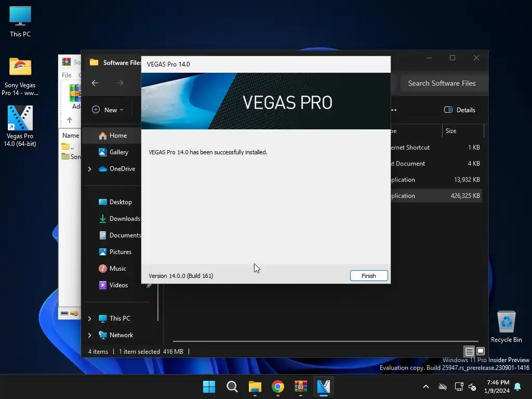This screenshot has width=532, height=399.
Task: Click the Add icon in WinRAR toolbar
Action: 75,97
